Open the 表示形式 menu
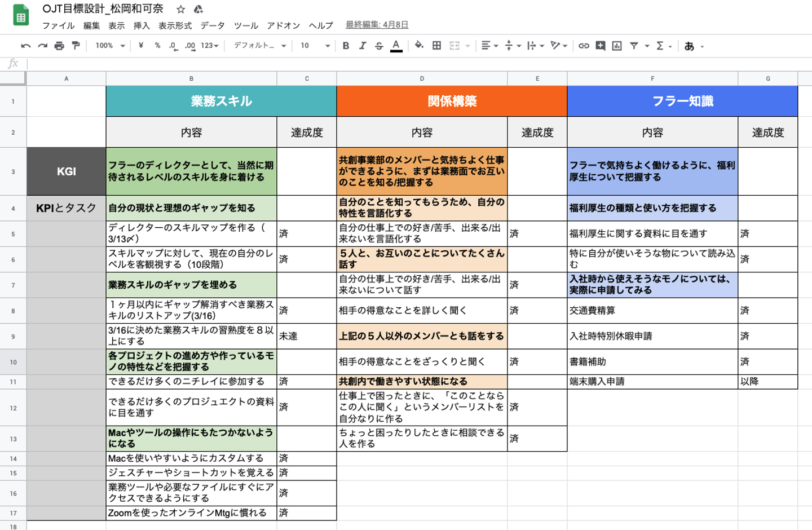Viewport: 812px width, 530px height. (x=175, y=25)
